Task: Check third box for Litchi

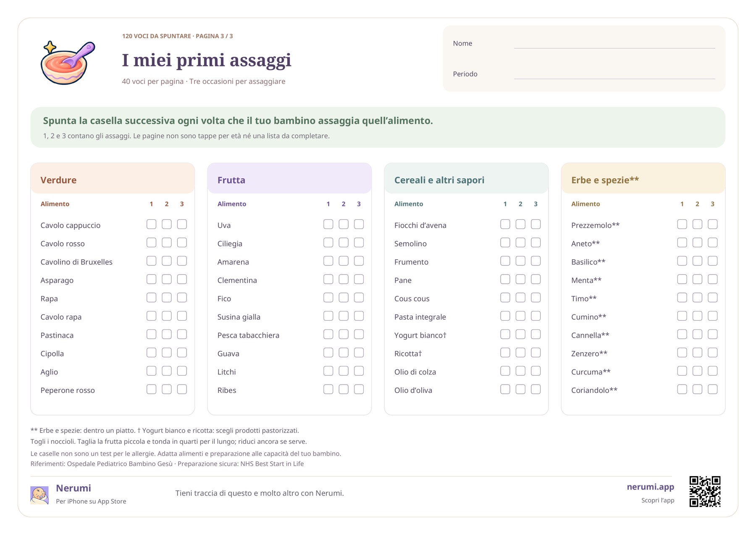Action: (359, 371)
